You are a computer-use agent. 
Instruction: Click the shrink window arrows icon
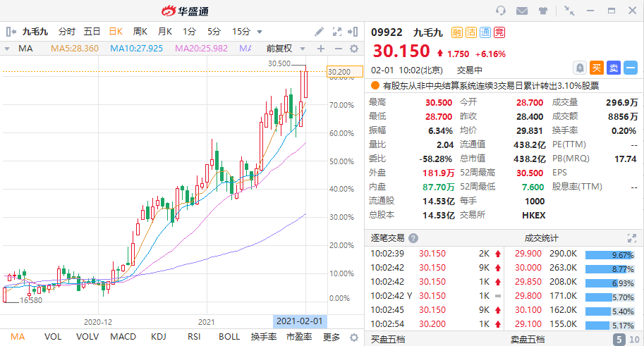[x=569, y=11]
